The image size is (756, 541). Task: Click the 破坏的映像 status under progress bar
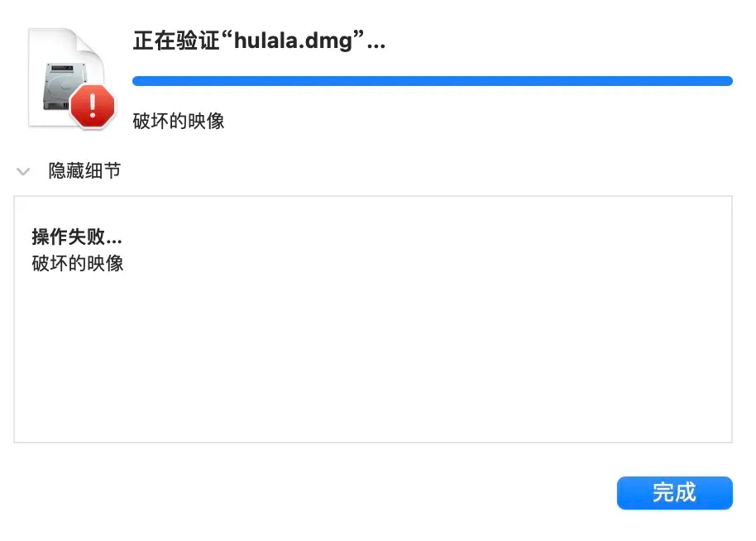pos(179,122)
